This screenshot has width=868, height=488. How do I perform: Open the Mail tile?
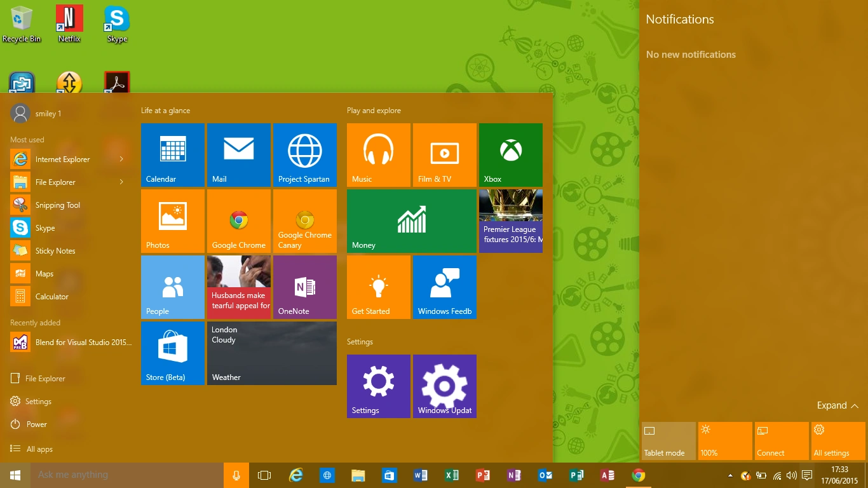(x=239, y=155)
